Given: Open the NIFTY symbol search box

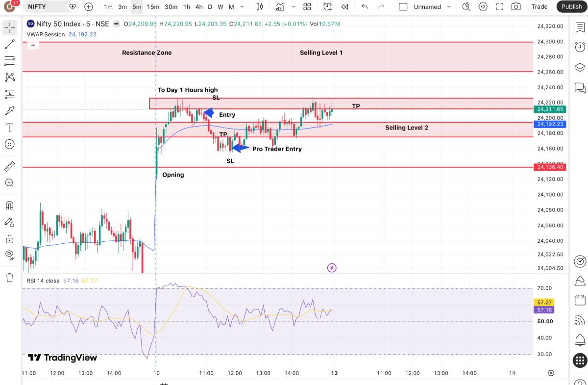Looking at the screenshot, I should (x=50, y=7).
